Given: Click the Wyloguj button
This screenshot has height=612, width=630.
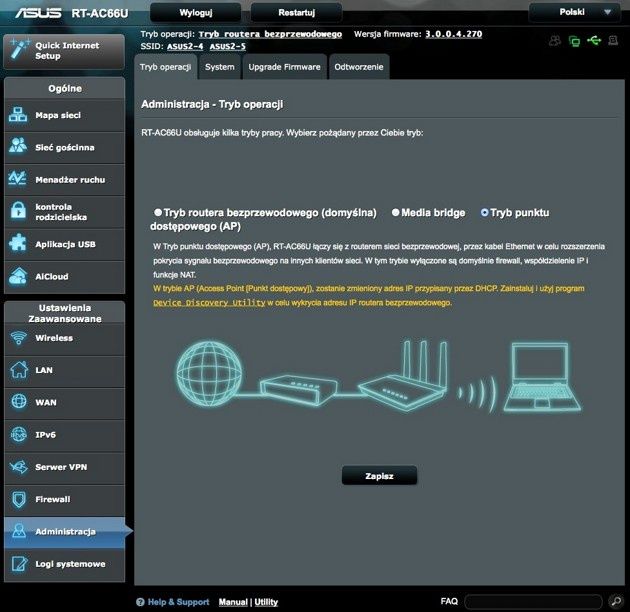Looking at the screenshot, I should click(196, 12).
